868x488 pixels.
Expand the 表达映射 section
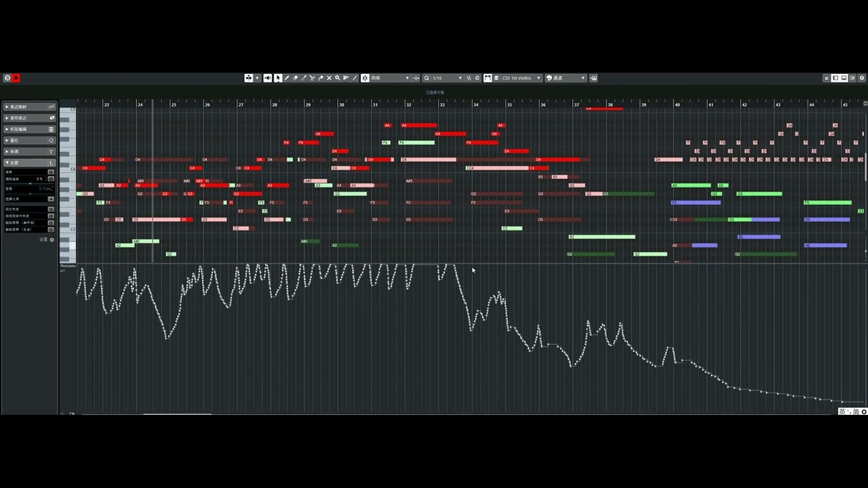point(7,107)
